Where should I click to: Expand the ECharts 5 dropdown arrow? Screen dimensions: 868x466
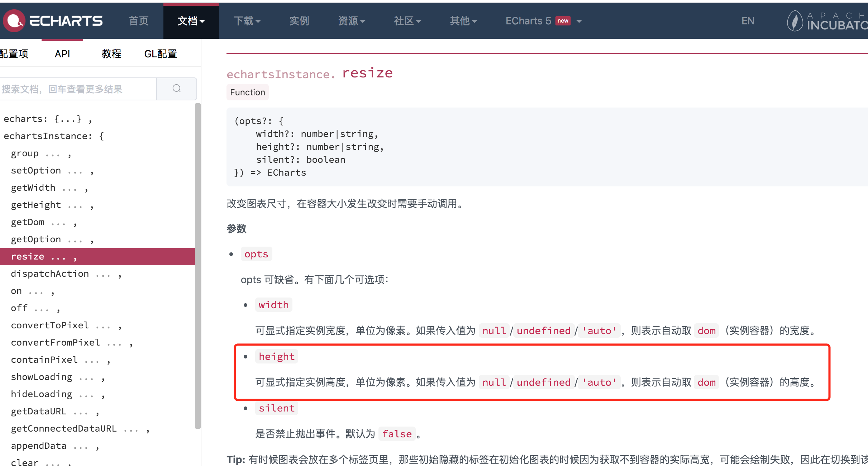579,21
